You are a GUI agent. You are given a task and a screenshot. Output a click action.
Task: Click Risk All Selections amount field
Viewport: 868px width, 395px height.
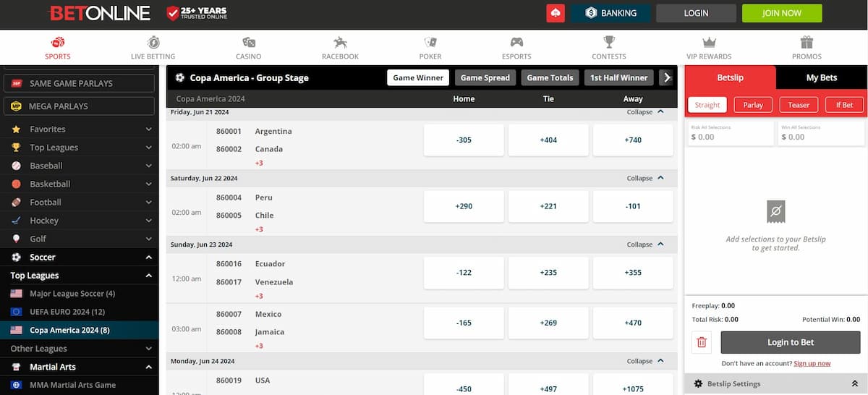click(x=730, y=134)
